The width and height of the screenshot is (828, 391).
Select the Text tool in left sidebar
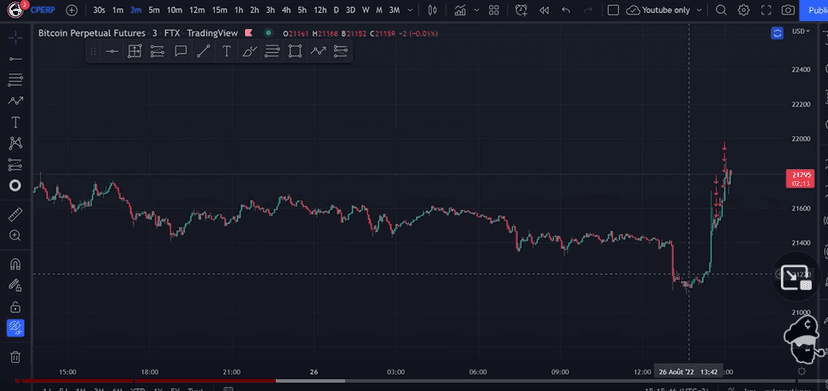click(15, 123)
